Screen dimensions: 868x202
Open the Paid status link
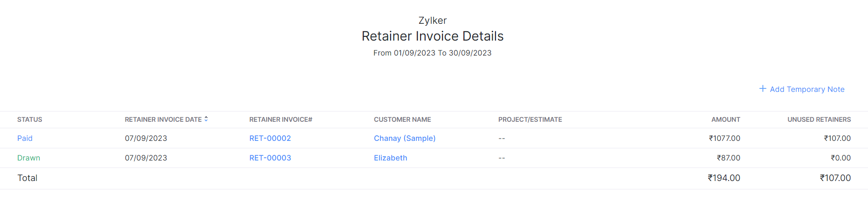click(x=25, y=139)
